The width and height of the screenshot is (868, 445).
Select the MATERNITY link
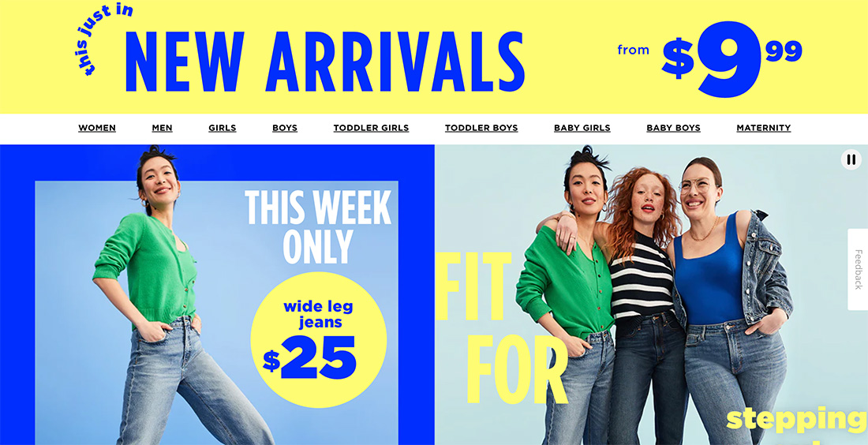pyautogui.click(x=763, y=128)
